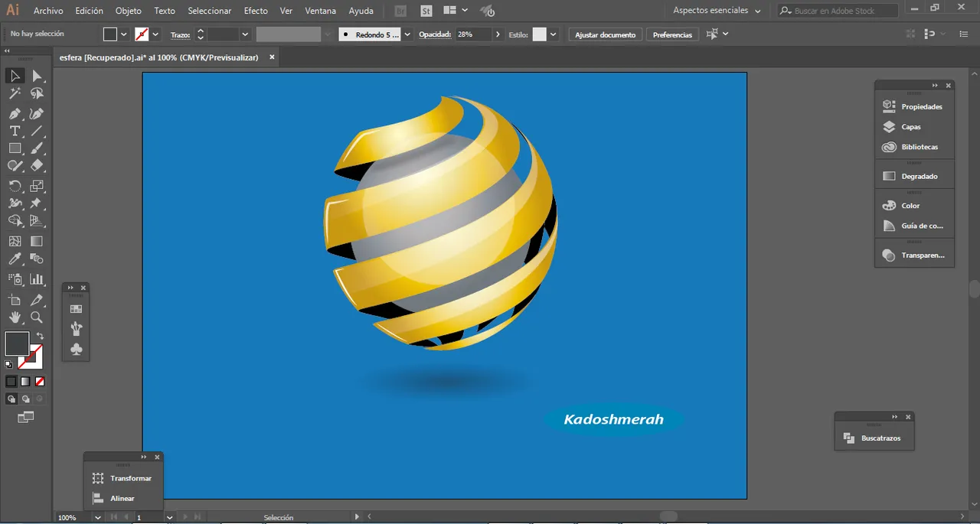Open the Objeto menu
This screenshot has width=980, height=524.
128,11
